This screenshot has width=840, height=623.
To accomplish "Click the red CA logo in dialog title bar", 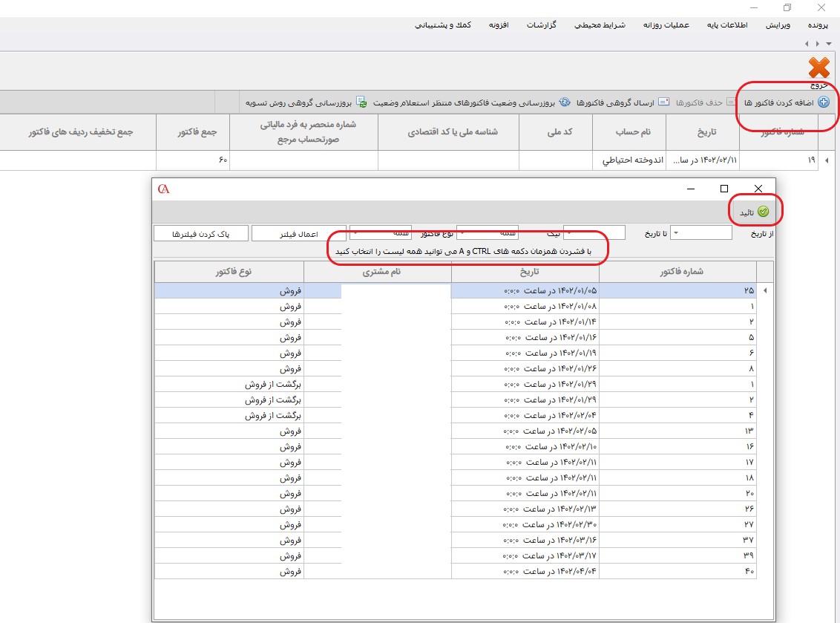I will (x=164, y=189).
